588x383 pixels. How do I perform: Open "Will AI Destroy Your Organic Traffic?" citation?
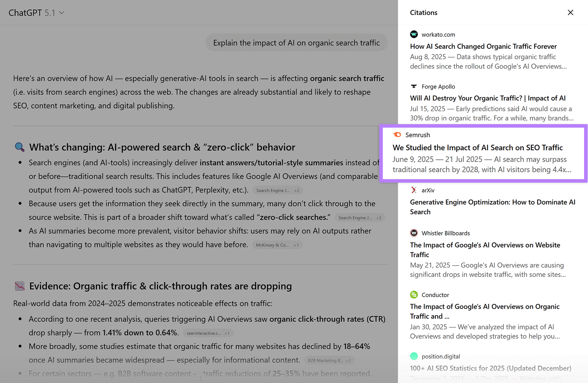[488, 98]
